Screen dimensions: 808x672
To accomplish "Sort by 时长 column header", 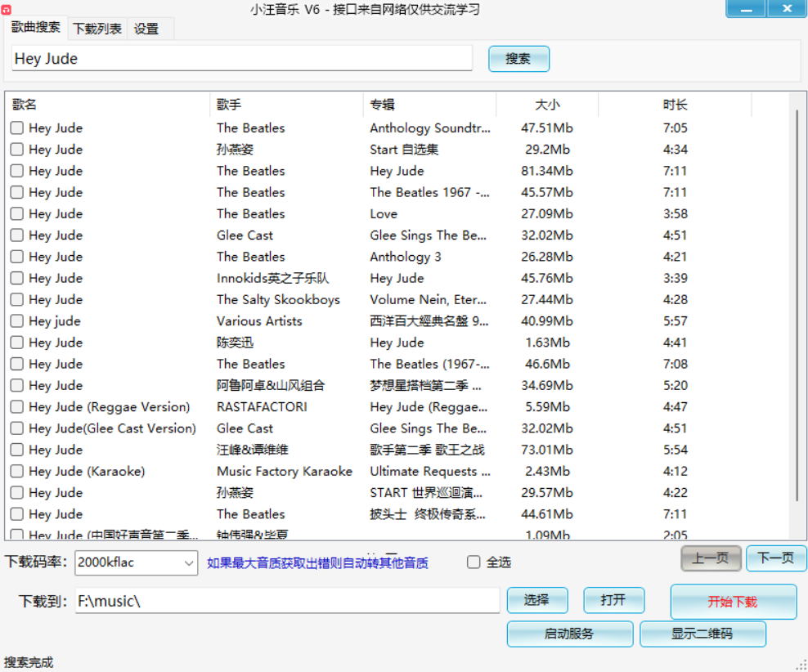I will click(x=675, y=105).
